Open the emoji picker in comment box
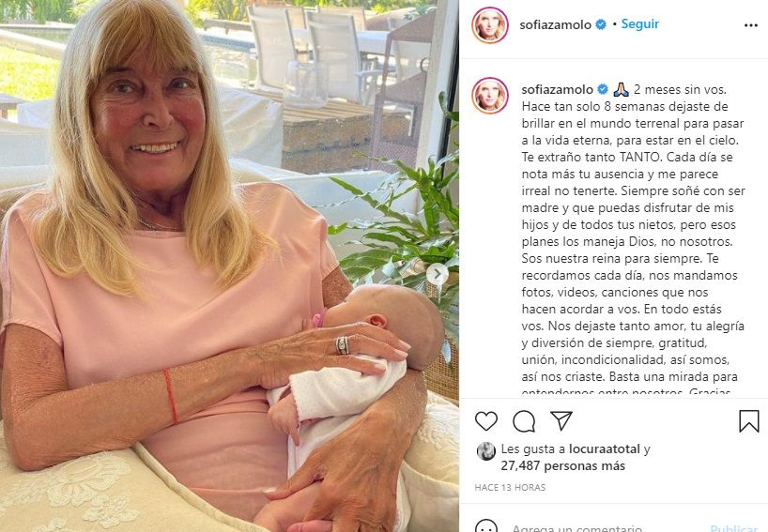The height and width of the screenshot is (532, 768). point(486,527)
